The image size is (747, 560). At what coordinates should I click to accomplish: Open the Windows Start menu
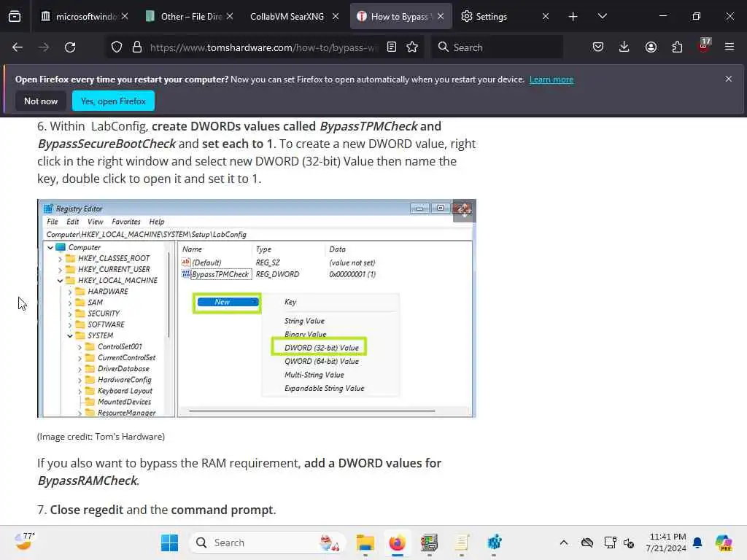click(x=169, y=542)
